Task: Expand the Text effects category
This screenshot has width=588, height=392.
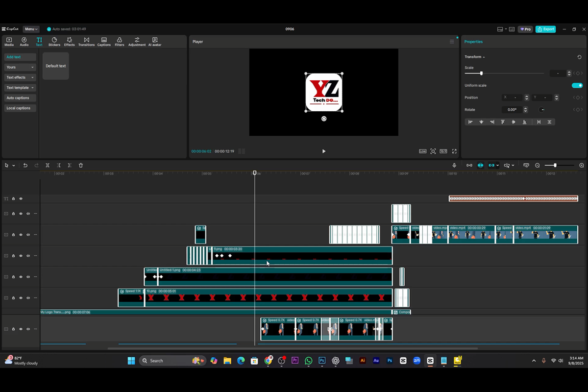Action: 20,77
